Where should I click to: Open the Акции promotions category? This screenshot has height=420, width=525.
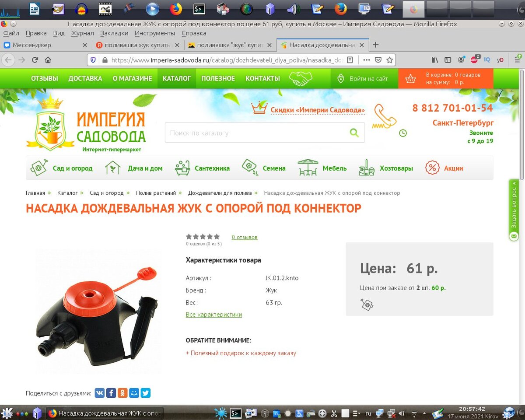[x=444, y=168]
